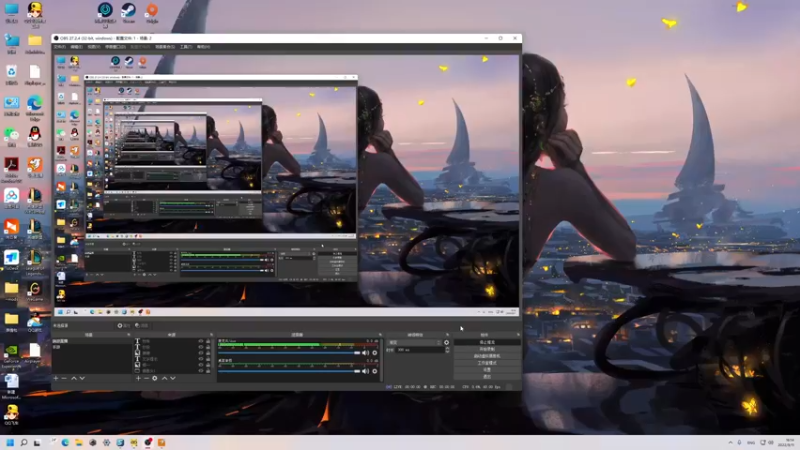Open Filters button in the source toolbar
This screenshot has width=800, height=450.
pyautogui.click(x=142, y=326)
